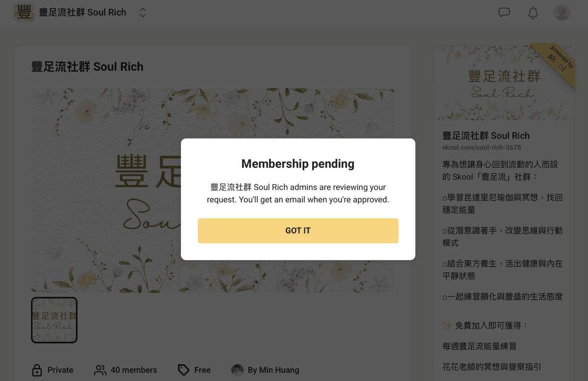Open the skool.com/soul-rich-3678 link
588x381 pixels.
[x=482, y=147]
